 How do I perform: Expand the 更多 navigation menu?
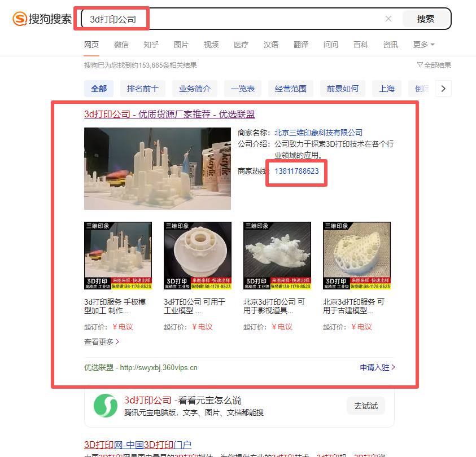(423, 45)
